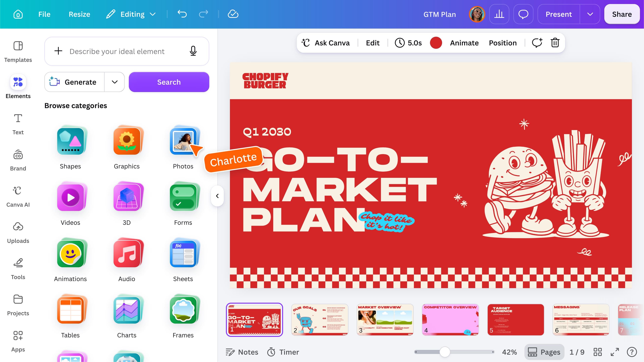The width and height of the screenshot is (644, 362).
Task: Open the Projects side panel
Action: (18, 305)
